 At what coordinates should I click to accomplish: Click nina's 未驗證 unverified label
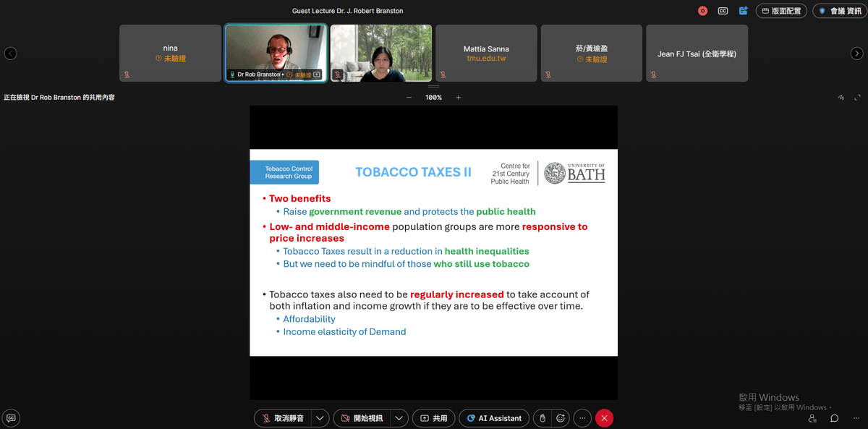point(171,59)
